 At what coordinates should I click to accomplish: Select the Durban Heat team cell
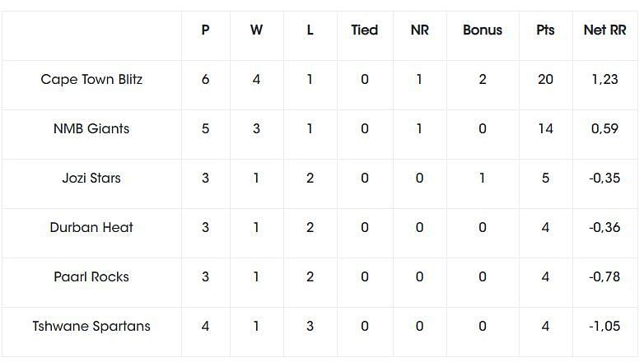click(x=91, y=228)
